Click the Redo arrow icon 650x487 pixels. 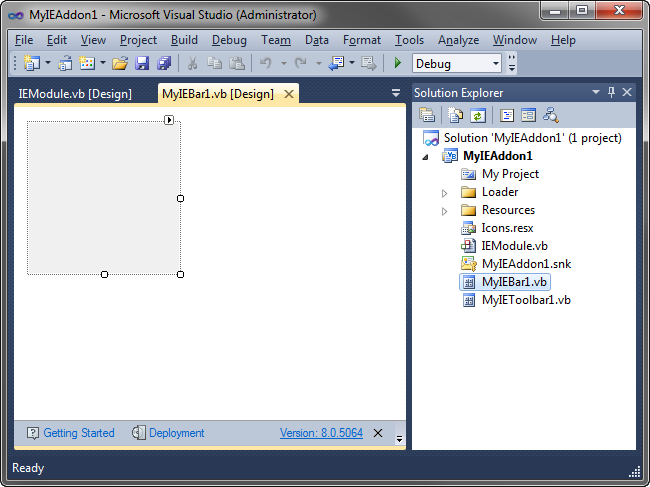click(x=301, y=63)
